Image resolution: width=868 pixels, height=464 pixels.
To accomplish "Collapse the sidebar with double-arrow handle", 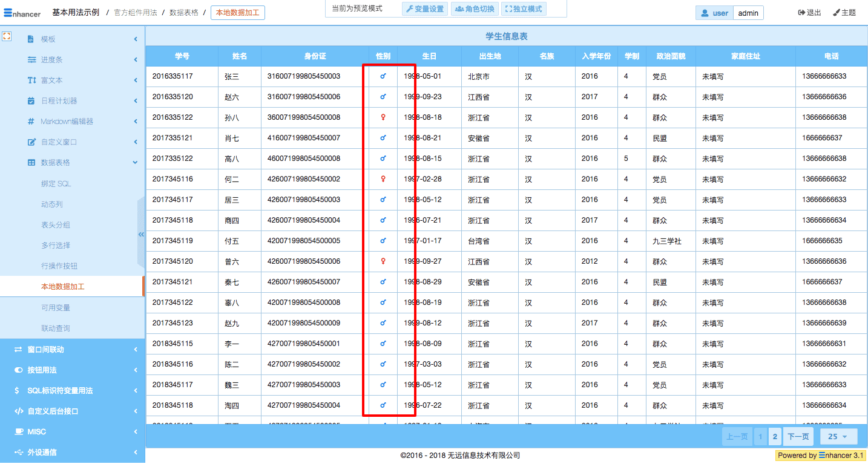I will [x=141, y=234].
